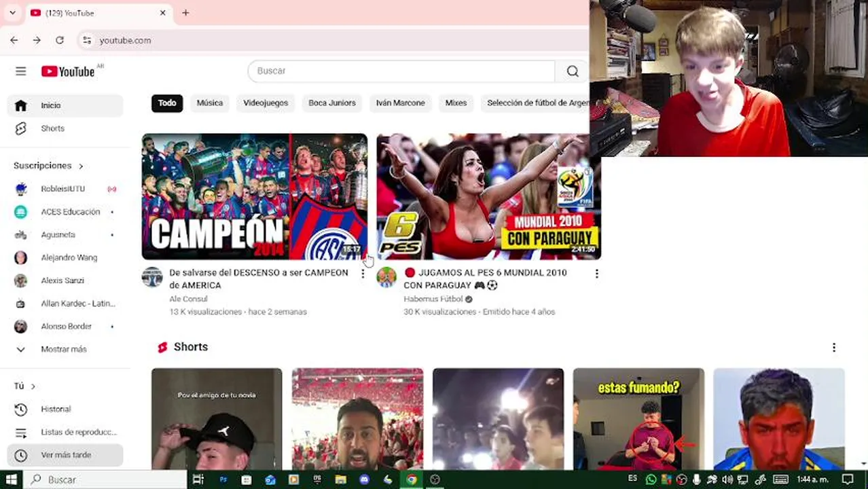The image size is (868, 489).
Task: Click the 1:44 a. m. clock
Action: point(813,479)
